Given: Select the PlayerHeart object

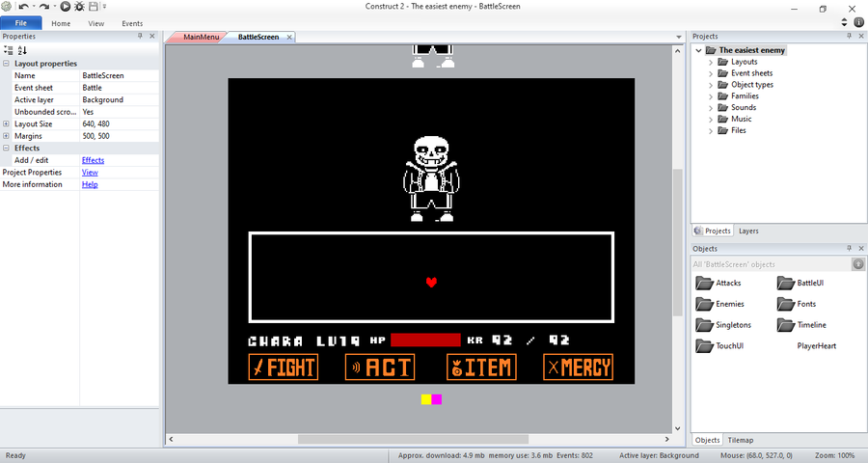Looking at the screenshot, I should tap(817, 346).
